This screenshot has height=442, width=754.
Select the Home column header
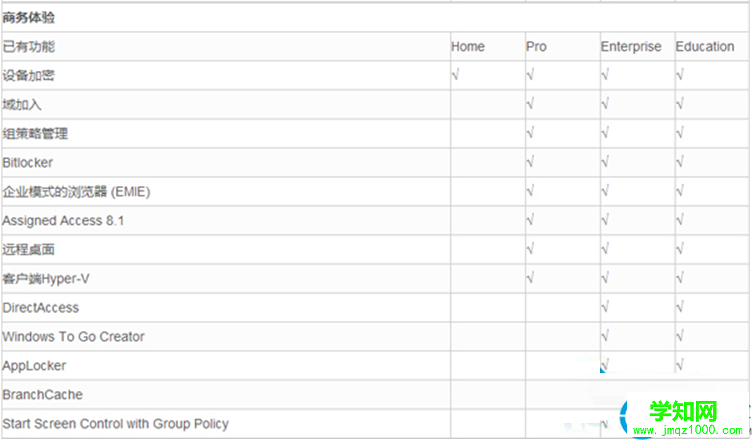[468, 47]
